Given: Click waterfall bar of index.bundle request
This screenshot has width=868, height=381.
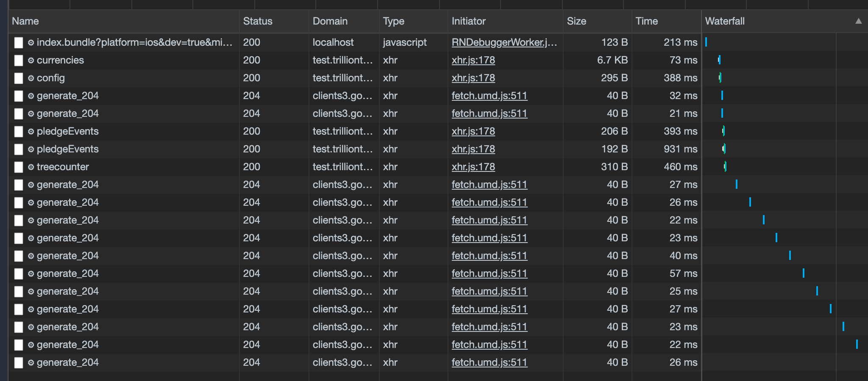Looking at the screenshot, I should click(706, 42).
